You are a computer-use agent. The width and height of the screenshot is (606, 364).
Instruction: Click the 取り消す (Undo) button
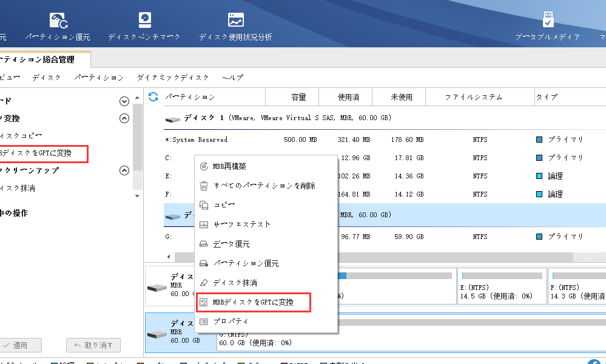[x=93, y=345]
